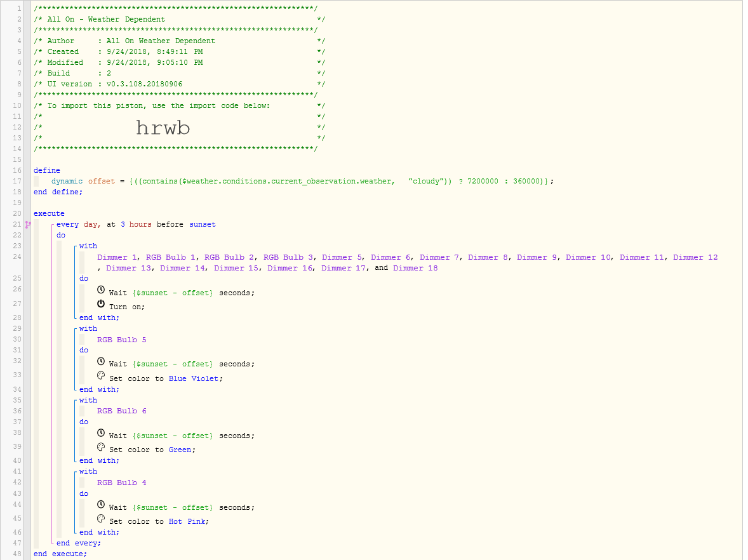Select device Dimmer 9
The height and width of the screenshot is (560, 748).
tap(537, 257)
